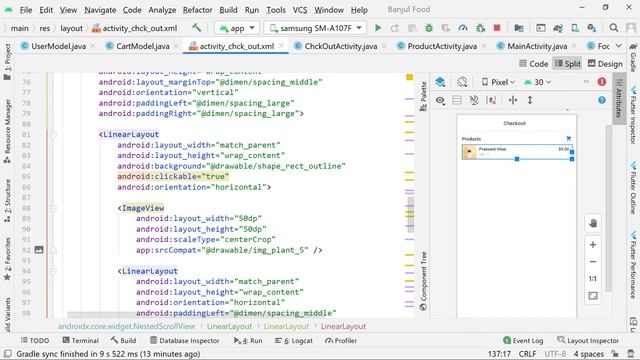Click the vertical expand arrows icon
The height and width of the screenshot is (360, 640).
pos(530,100)
